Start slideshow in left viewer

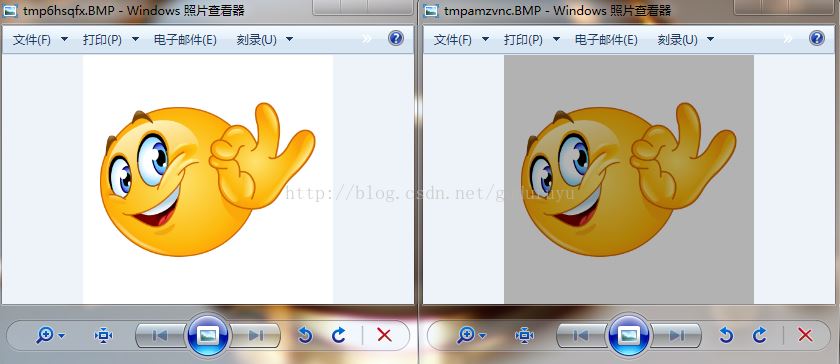pos(208,336)
